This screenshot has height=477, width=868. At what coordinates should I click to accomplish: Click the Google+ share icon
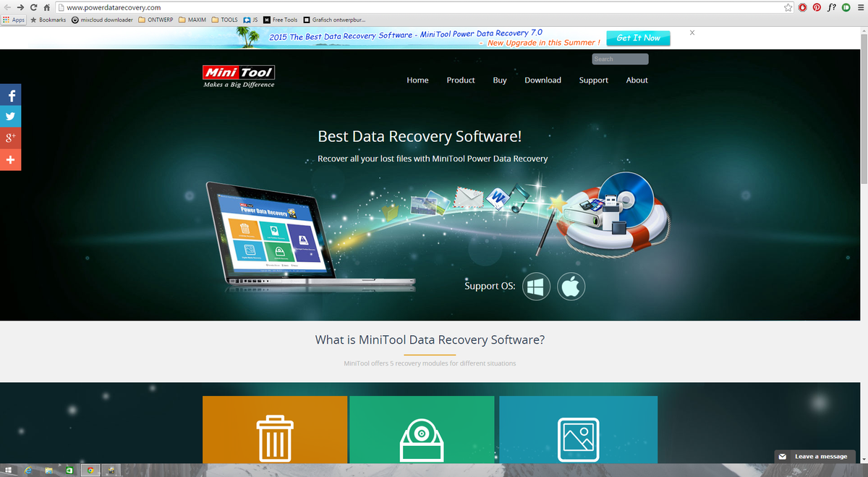click(x=10, y=138)
